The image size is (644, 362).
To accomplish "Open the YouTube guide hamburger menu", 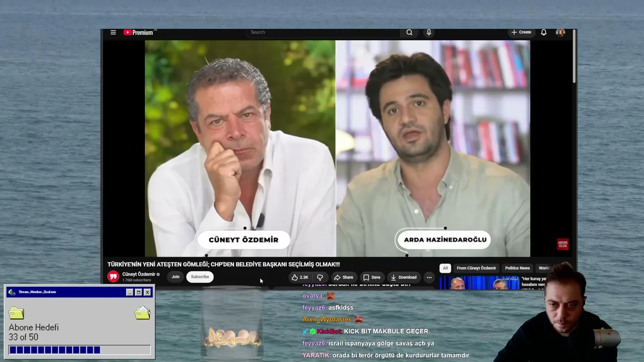I will 113,32.
